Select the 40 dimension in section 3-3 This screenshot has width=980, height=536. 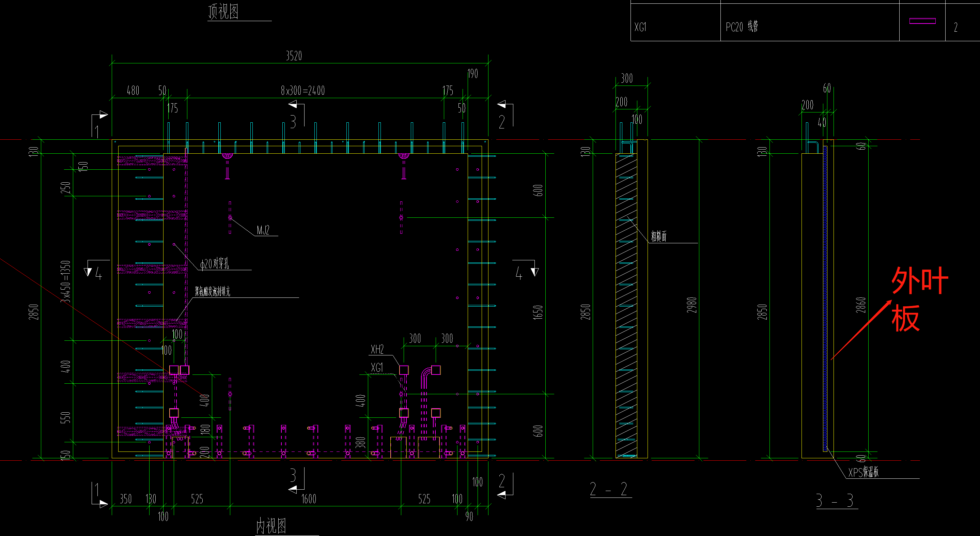(822, 123)
